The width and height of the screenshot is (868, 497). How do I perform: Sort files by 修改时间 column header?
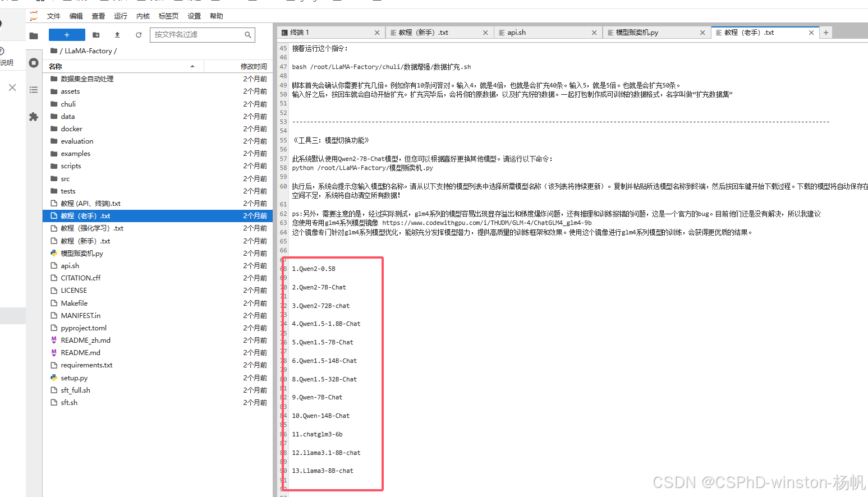(254, 66)
